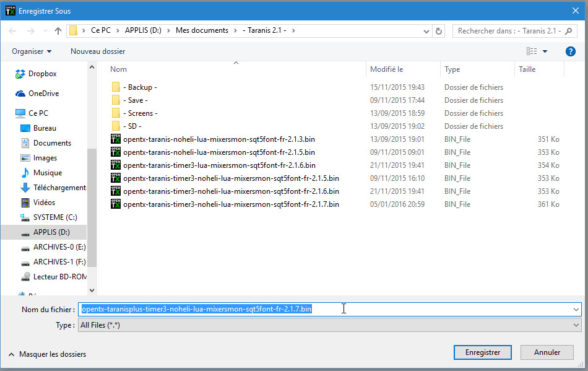The height and width of the screenshot is (371, 588).
Task: Create a Nouveau dossier
Action: click(98, 51)
